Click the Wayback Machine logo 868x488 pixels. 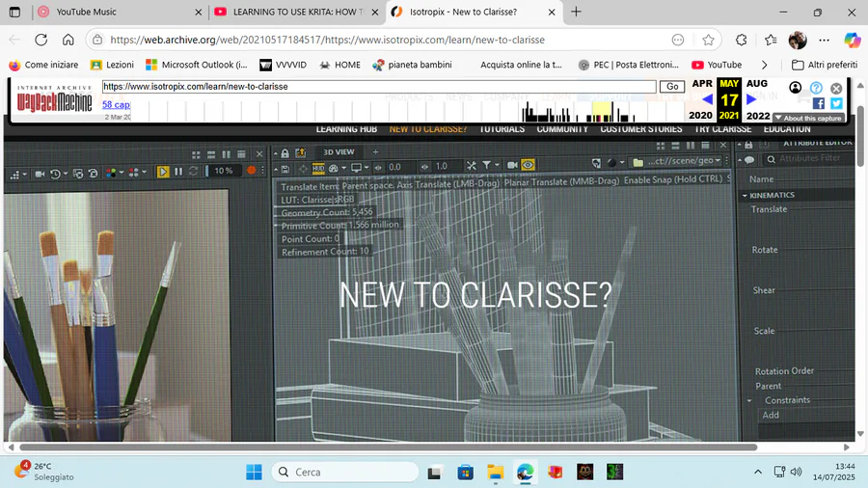(x=54, y=98)
